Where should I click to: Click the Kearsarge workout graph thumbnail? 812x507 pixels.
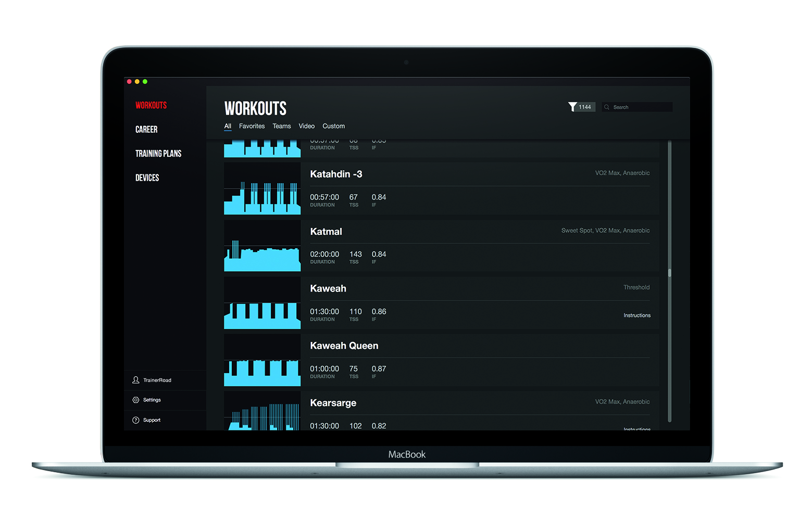coord(262,411)
